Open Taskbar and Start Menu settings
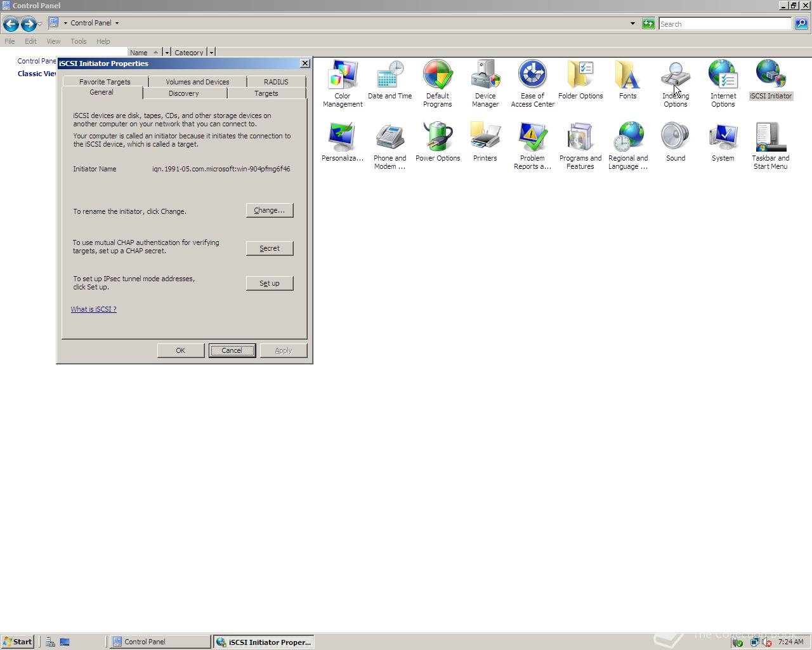Image resolution: width=812 pixels, height=650 pixels. [x=771, y=146]
